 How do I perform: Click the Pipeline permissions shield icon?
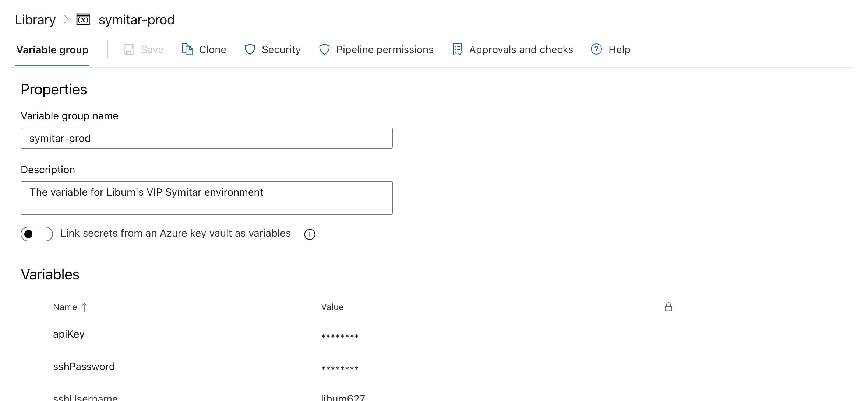point(324,49)
